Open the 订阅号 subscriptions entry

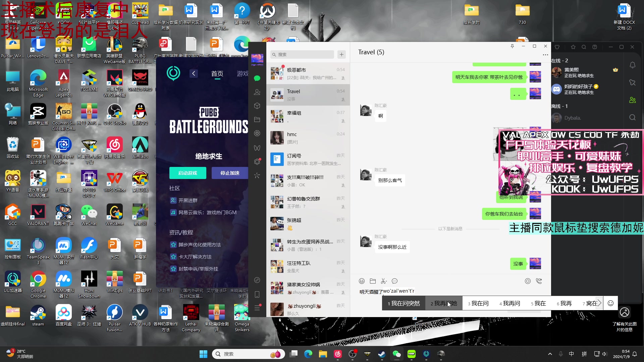pos(308,159)
